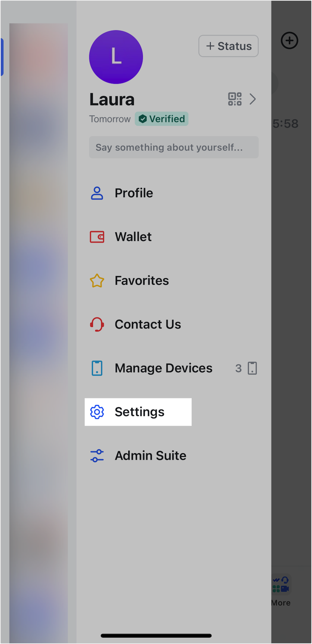Open the Status composer
The height and width of the screenshot is (644, 312).
228,46
